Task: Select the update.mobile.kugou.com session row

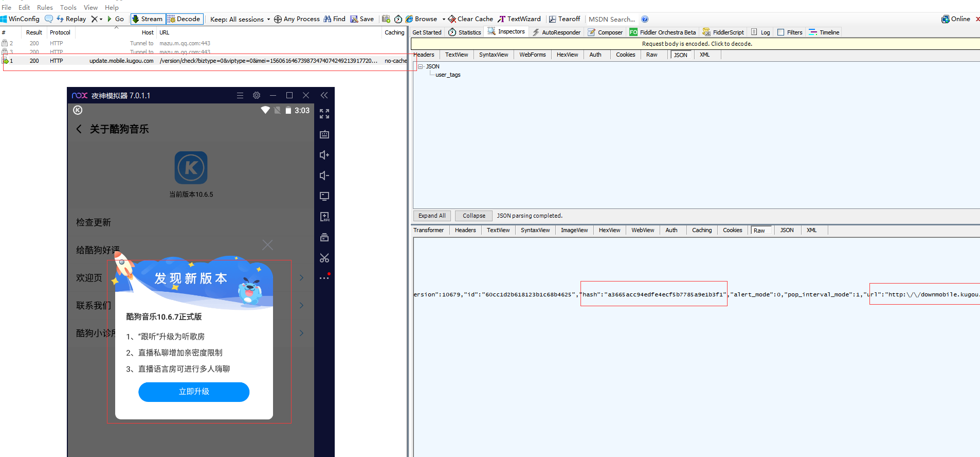Action: 205,61
